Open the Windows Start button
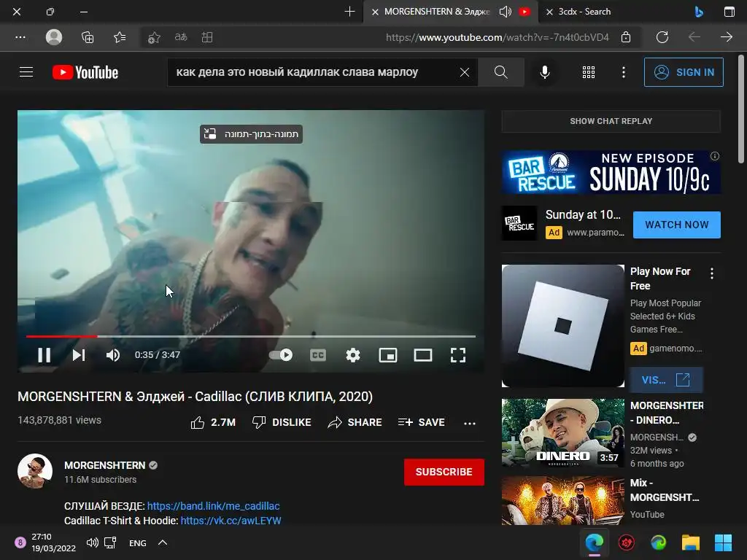747x560 pixels. 723,542
